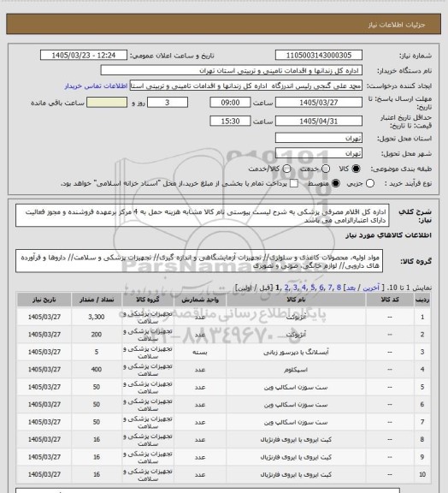
Task: Open results page 3
Action: [x=295, y=288]
